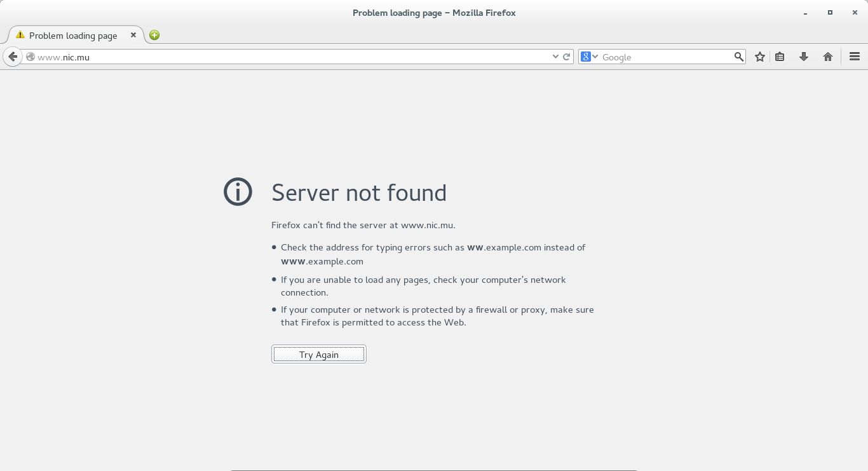Maximize the Firefox window
This screenshot has width=868, height=471.
[830, 13]
